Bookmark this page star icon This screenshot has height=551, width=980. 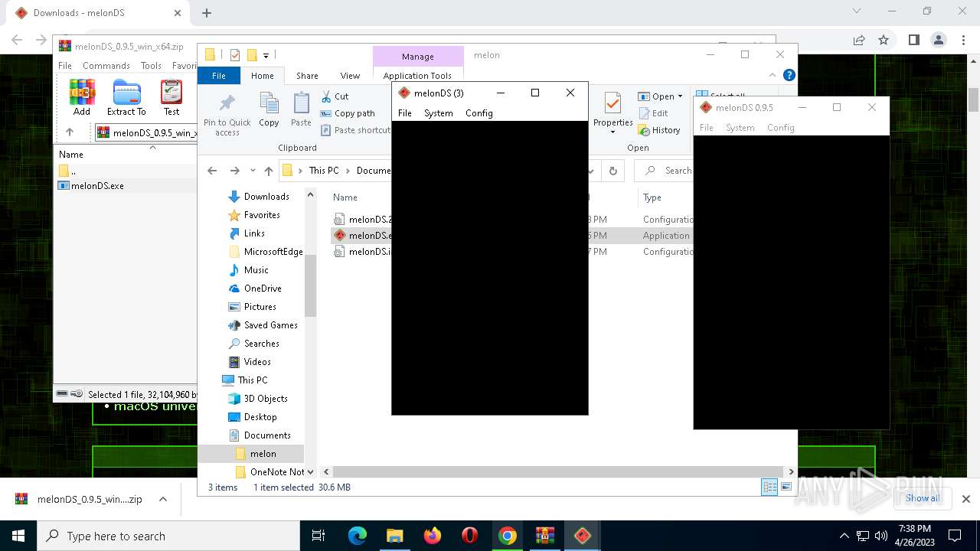[884, 40]
